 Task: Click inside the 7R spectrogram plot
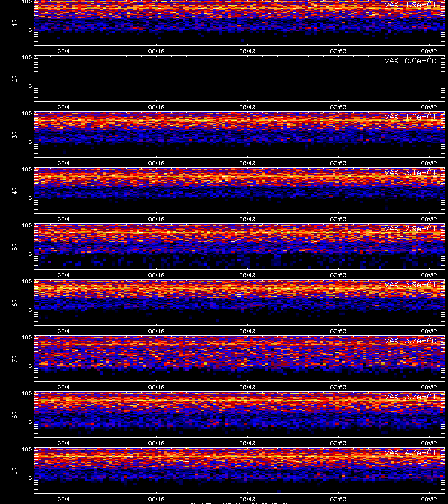[x=240, y=359]
